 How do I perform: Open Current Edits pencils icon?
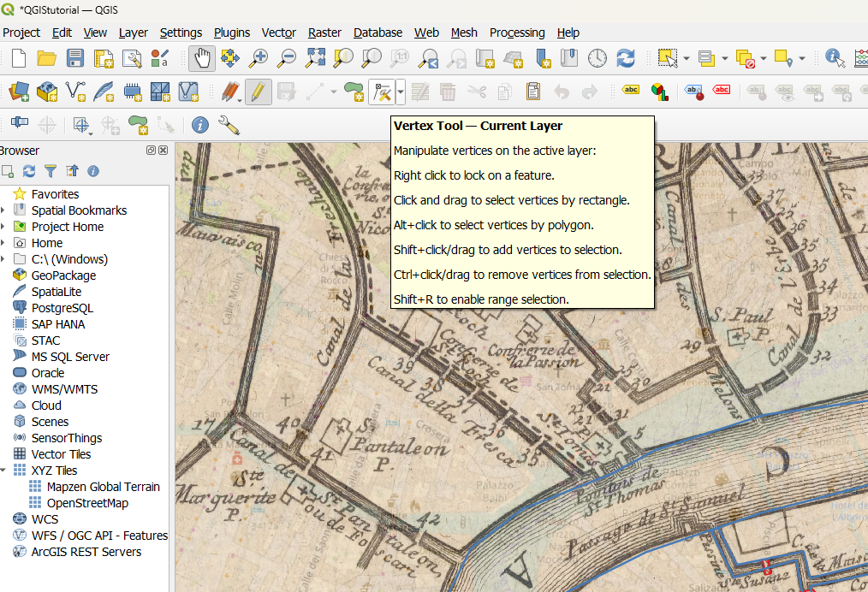point(229,92)
